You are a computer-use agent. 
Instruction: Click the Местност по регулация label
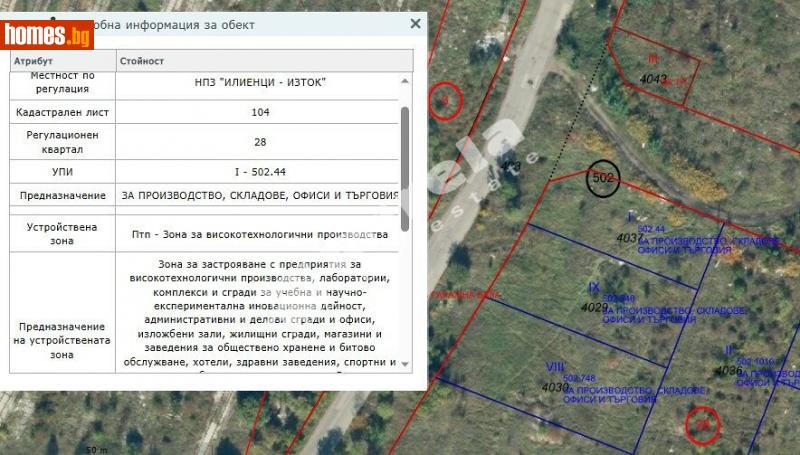62,82
